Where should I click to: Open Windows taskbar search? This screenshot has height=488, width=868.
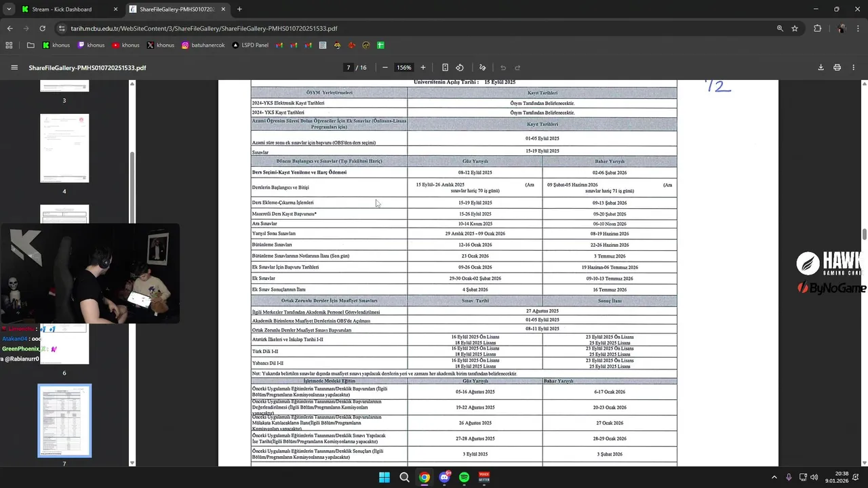404,477
